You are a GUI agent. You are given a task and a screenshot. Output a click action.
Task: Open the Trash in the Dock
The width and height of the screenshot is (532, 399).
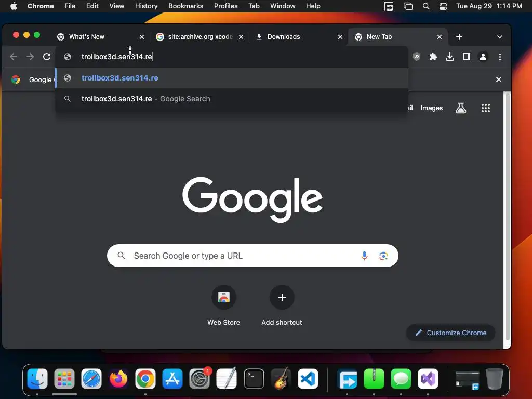(x=495, y=379)
